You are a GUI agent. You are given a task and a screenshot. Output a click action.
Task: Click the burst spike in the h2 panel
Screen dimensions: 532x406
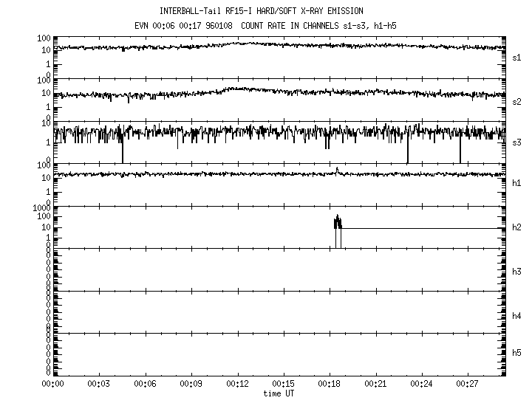pyautogui.click(x=338, y=221)
